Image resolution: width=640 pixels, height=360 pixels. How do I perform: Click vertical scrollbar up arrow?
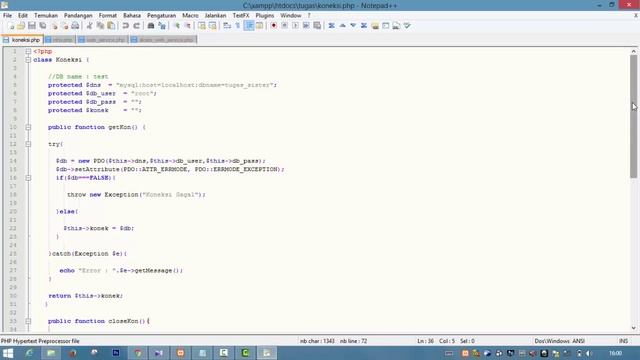click(x=633, y=51)
